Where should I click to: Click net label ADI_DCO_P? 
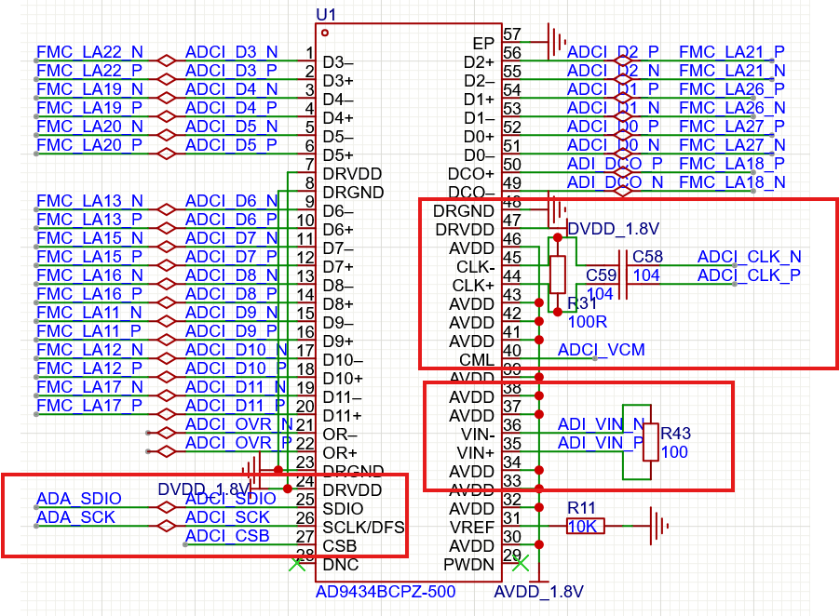tap(615, 163)
